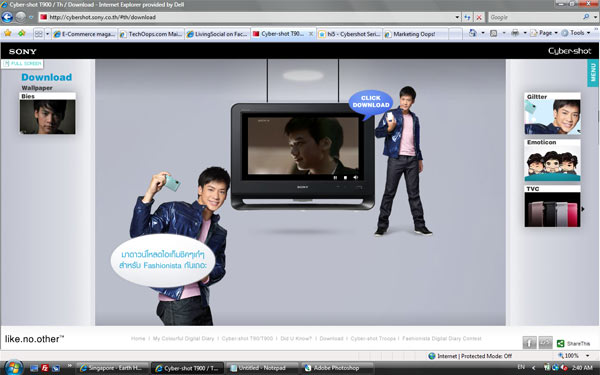Open Favorites Center star icon

click(x=8, y=33)
